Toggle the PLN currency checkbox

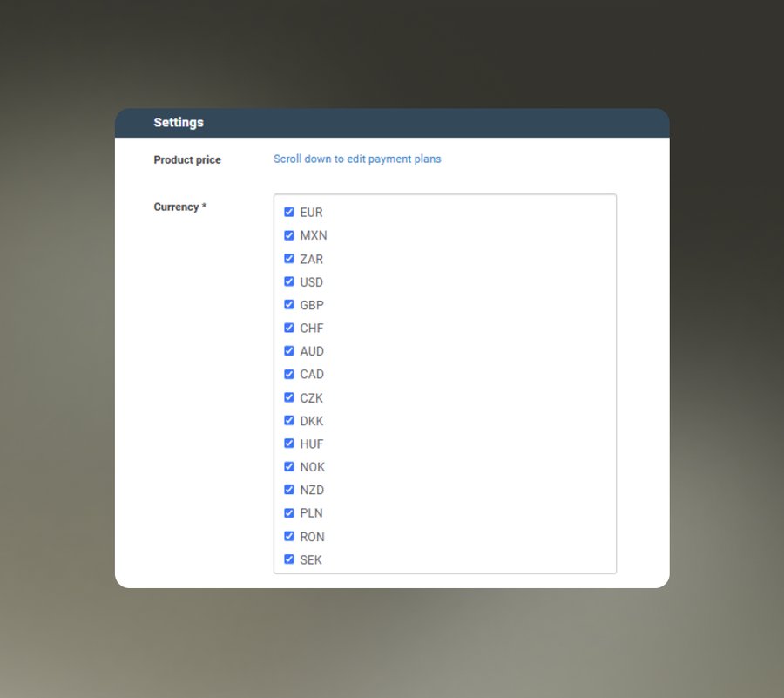(289, 513)
